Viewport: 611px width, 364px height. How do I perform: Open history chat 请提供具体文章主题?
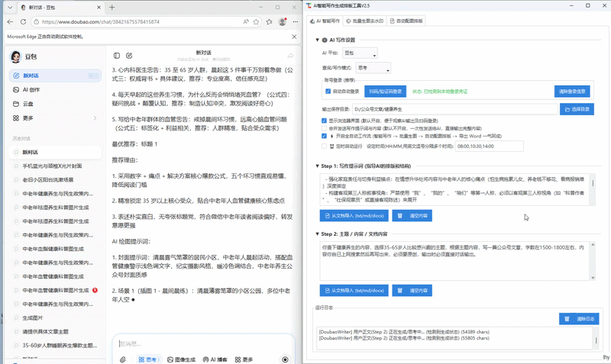point(55,332)
